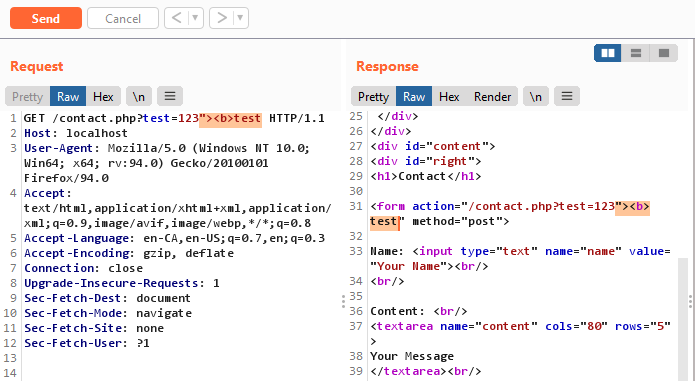Click the <h1>Contact</h1> response line
The image size is (695, 381).
(x=426, y=176)
